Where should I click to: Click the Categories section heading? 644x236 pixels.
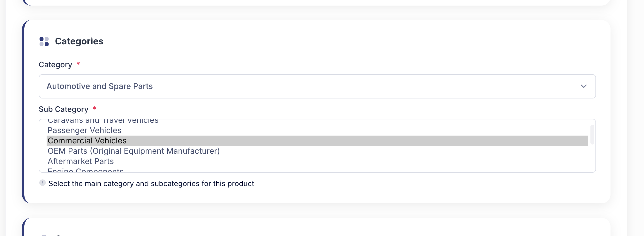pos(79,41)
